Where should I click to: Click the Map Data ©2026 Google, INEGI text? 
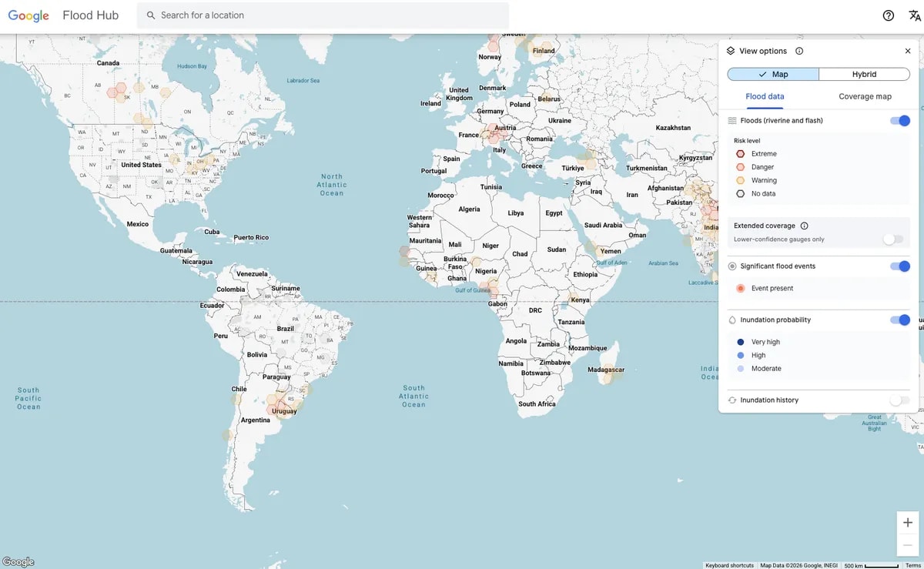(x=798, y=565)
